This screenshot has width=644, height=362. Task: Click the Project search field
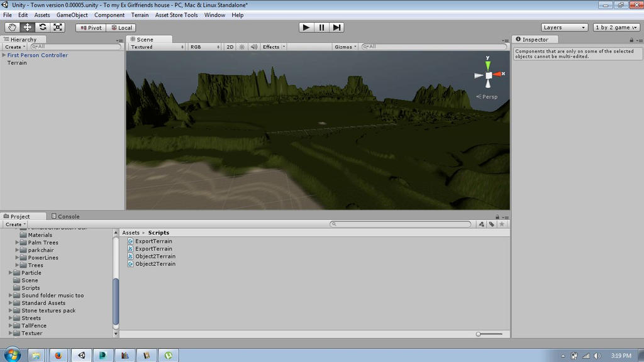[400, 224]
